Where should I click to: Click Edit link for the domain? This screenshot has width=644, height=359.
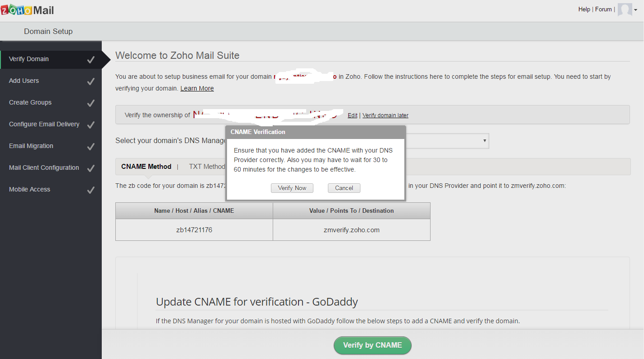[352, 115]
